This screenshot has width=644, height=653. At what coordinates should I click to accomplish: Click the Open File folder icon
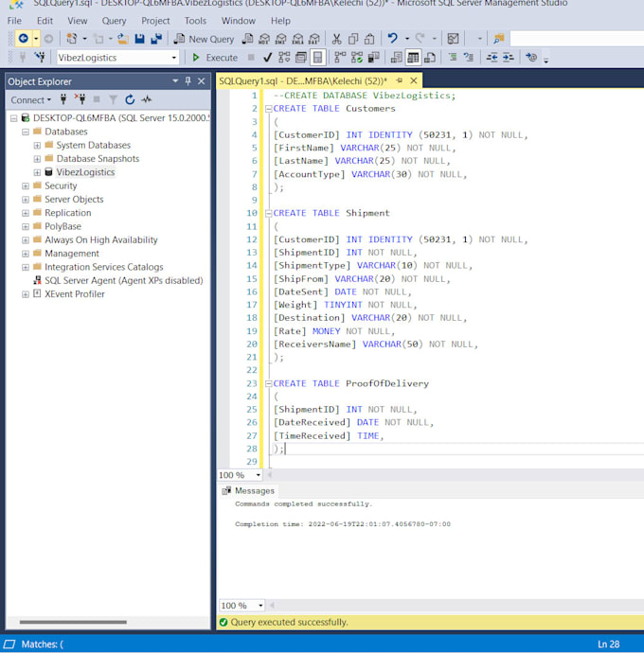123,39
